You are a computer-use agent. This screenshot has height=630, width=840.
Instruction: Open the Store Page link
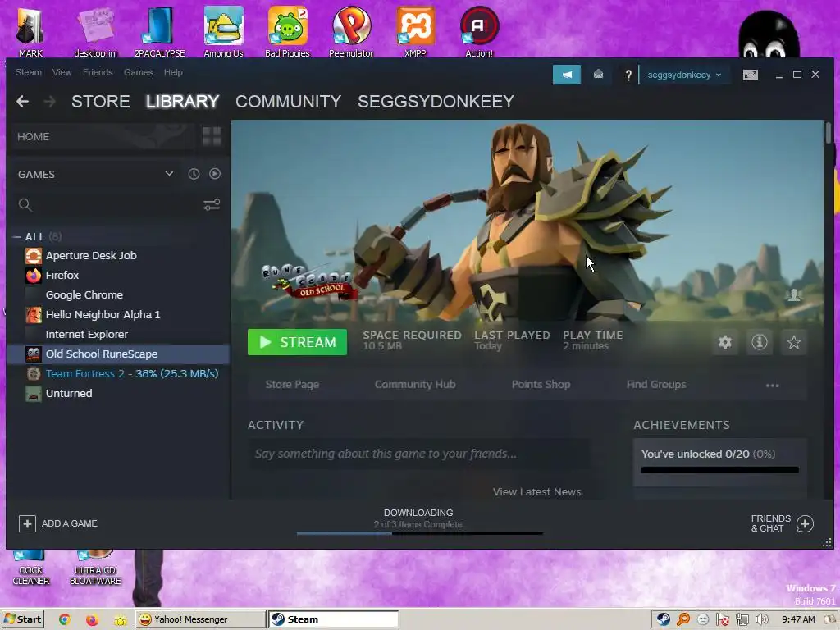coord(292,384)
